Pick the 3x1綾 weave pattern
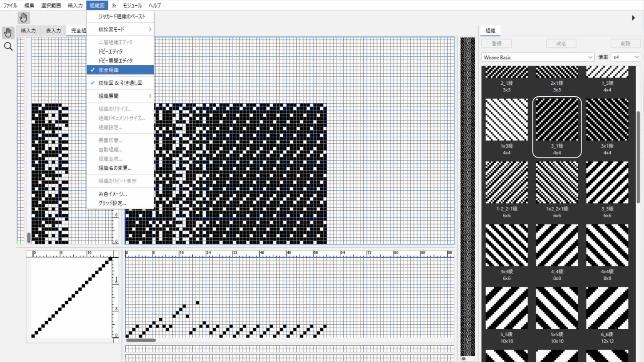644x362 pixels. tap(607, 120)
